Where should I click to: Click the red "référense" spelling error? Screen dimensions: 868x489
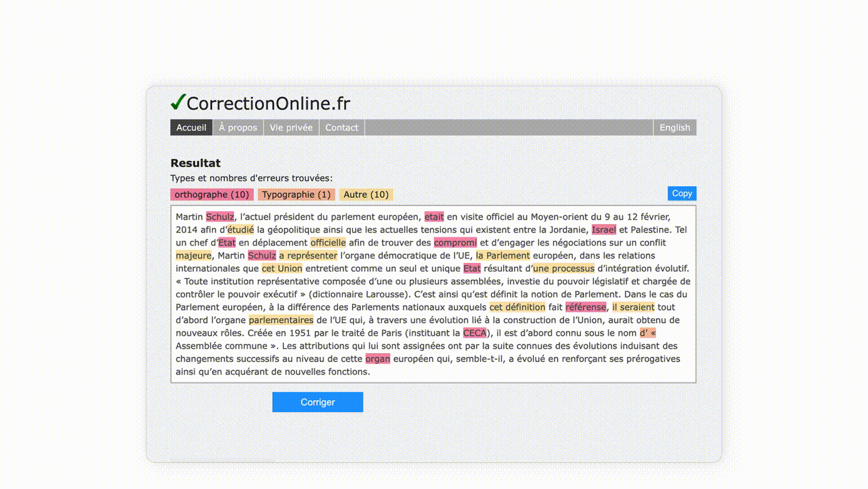(x=584, y=307)
